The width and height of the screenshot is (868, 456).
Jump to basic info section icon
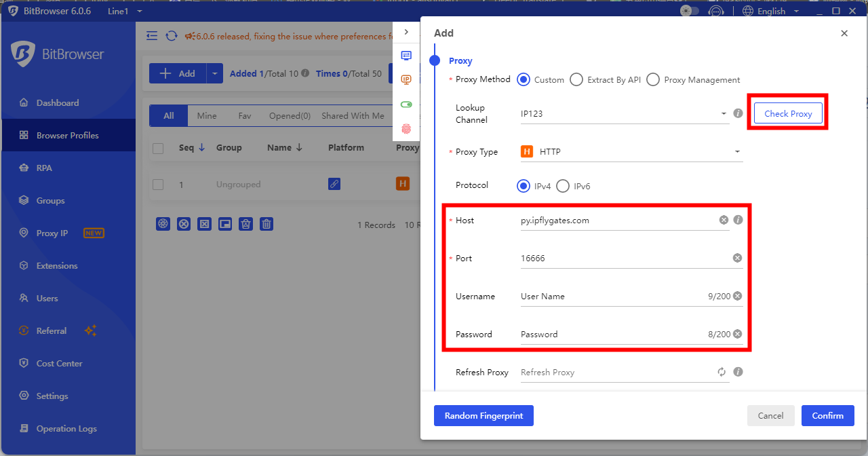[406, 56]
